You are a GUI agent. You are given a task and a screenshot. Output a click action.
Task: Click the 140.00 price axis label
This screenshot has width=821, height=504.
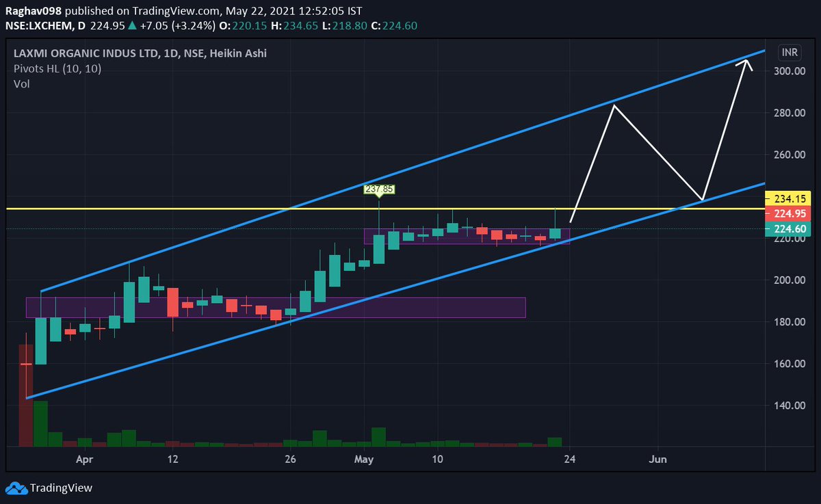788,406
